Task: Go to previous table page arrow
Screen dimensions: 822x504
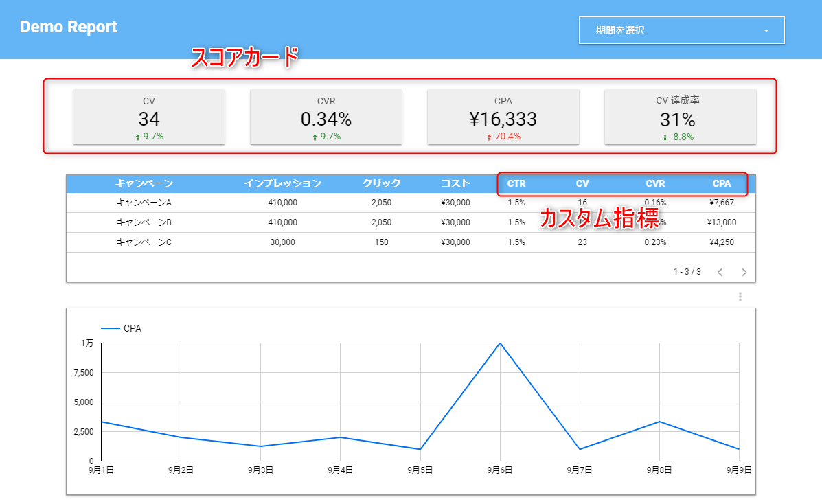Action: [x=720, y=272]
